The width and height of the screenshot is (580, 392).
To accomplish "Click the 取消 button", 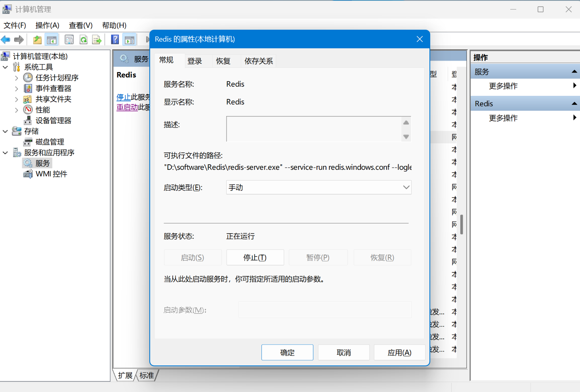I will (344, 352).
